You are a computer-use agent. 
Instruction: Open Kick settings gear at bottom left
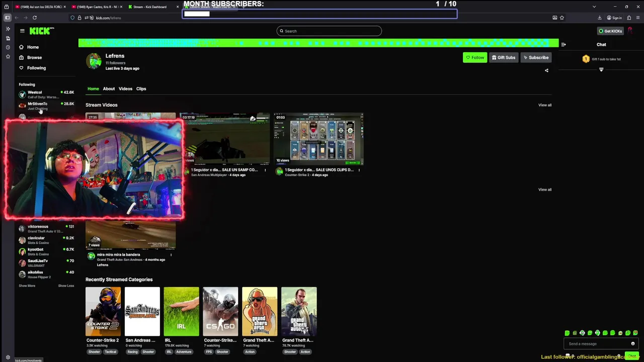coord(8,357)
